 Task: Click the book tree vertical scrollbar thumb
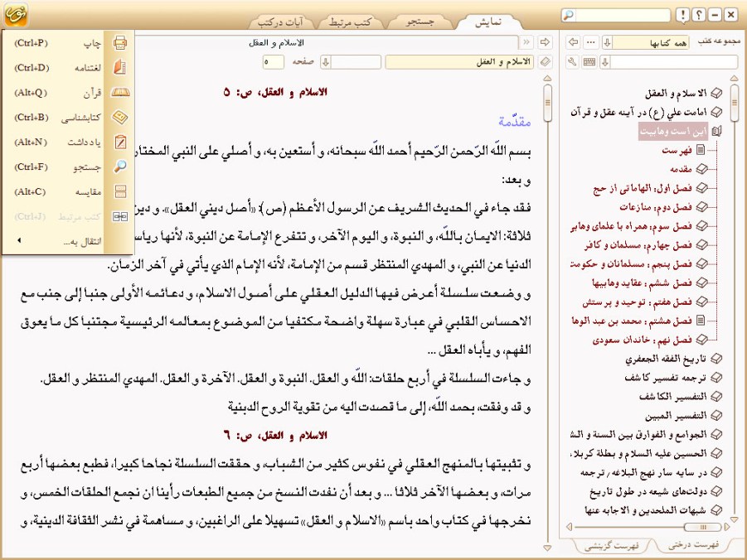click(x=734, y=103)
